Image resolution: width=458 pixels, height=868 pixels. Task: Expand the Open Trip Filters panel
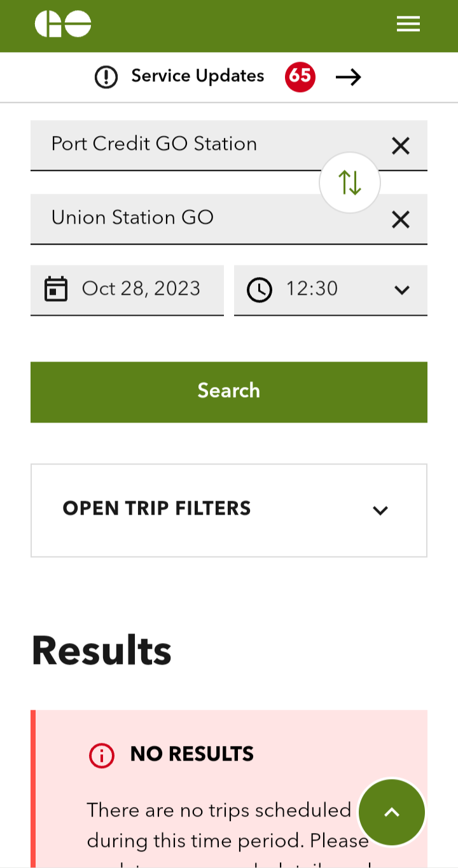click(x=156, y=509)
